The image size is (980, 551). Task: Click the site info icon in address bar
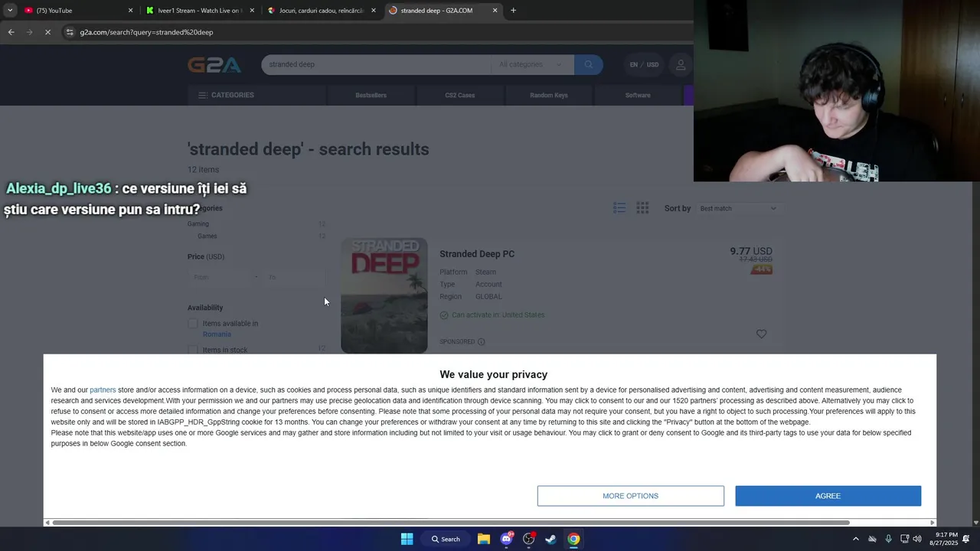pos(70,32)
